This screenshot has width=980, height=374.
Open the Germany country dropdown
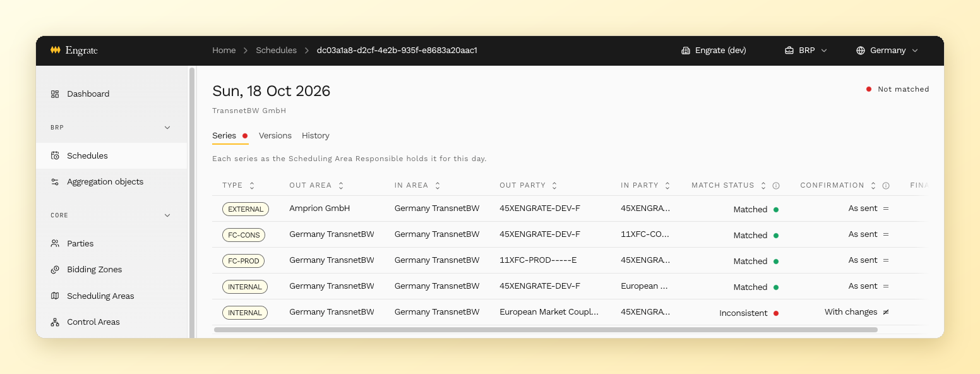[x=887, y=51]
